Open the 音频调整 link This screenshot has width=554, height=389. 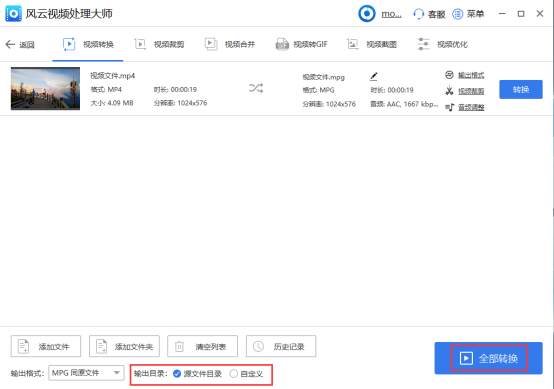471,107
